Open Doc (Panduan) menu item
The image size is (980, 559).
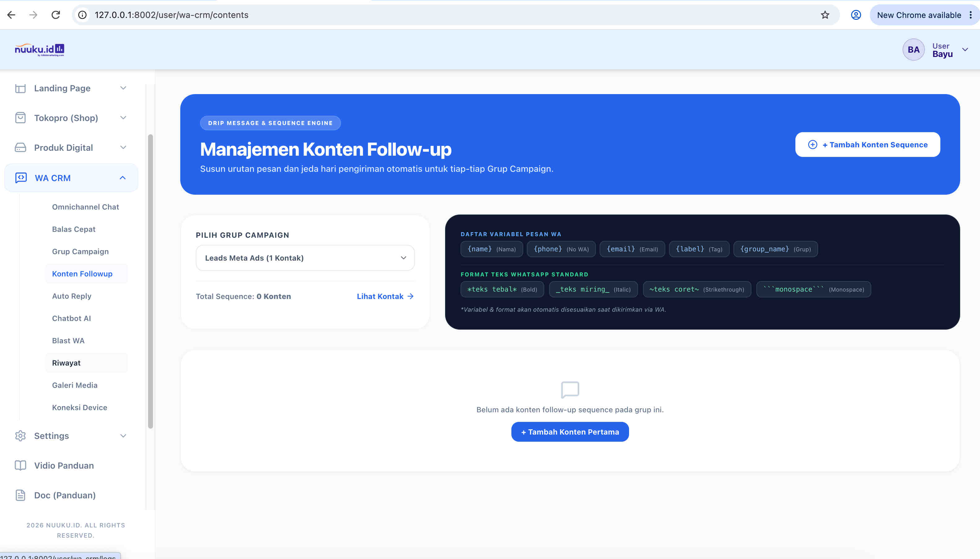pyautogui.click(x=71, y=495)
